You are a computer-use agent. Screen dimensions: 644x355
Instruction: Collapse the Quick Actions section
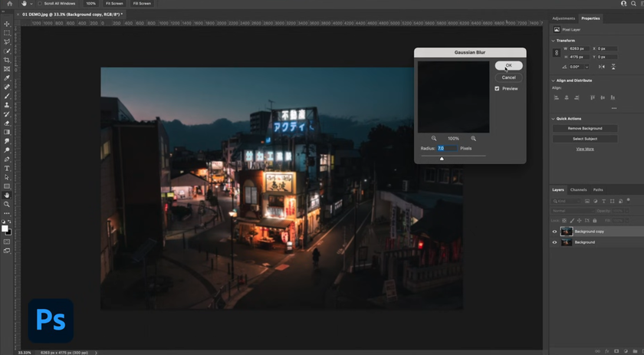click(554, 119)
